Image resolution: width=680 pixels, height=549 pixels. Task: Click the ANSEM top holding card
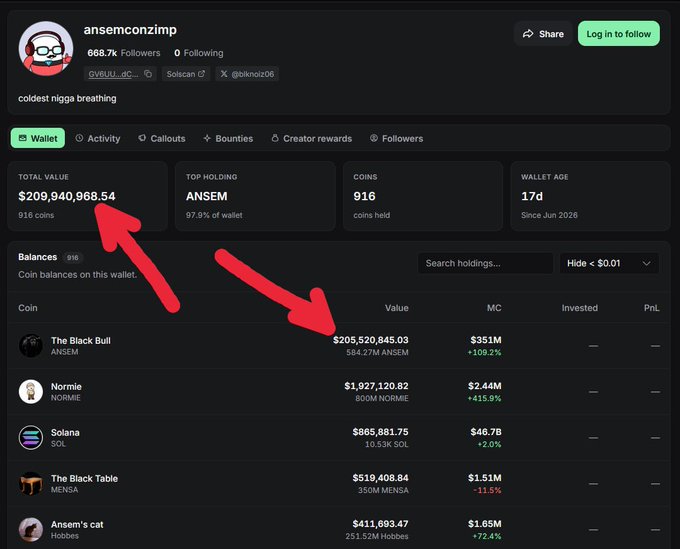click(x=255, y=196)
